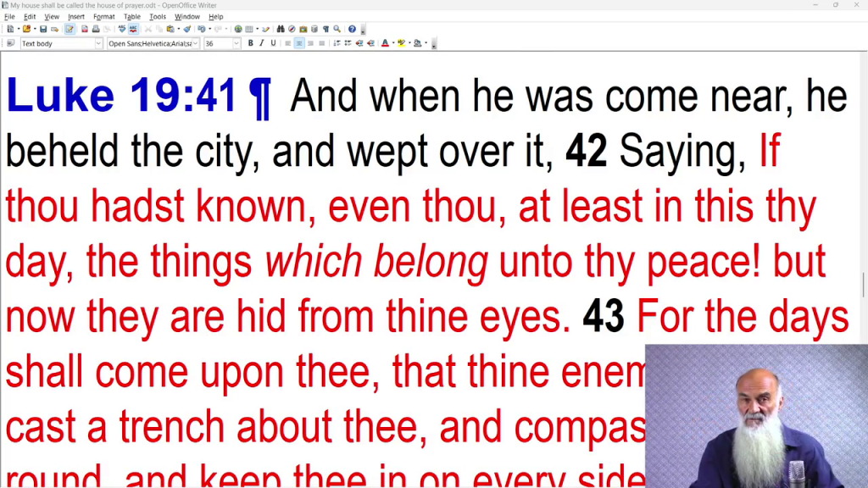Toggle Nonprinting Characters paragraph mark
The image size is (868, 488).
tap(326, 29)
